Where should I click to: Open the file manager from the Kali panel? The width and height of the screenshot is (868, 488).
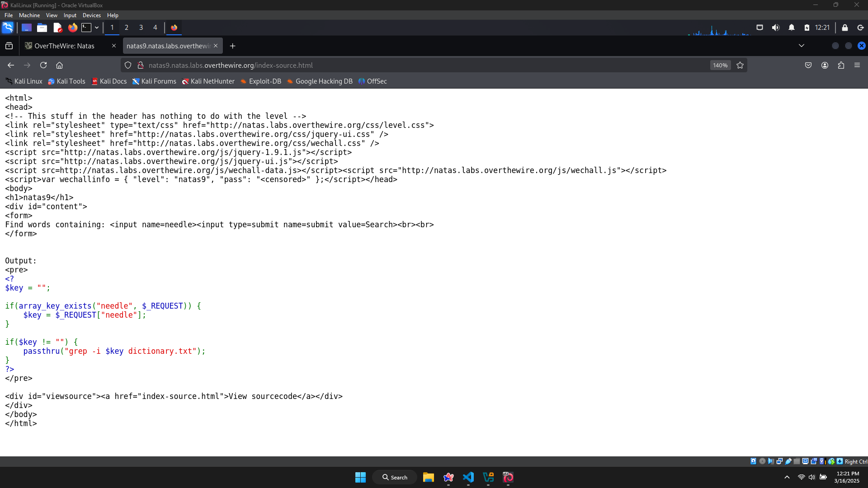coord(42,28)
